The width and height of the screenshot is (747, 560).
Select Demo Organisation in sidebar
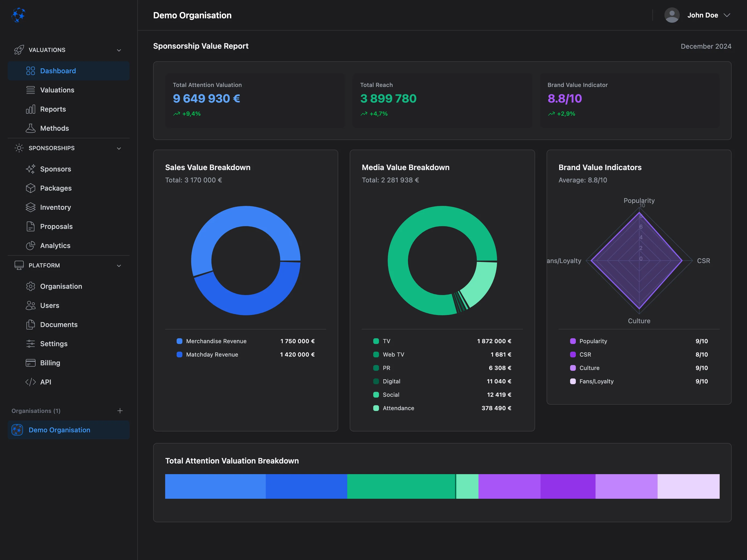pos(69,430)
